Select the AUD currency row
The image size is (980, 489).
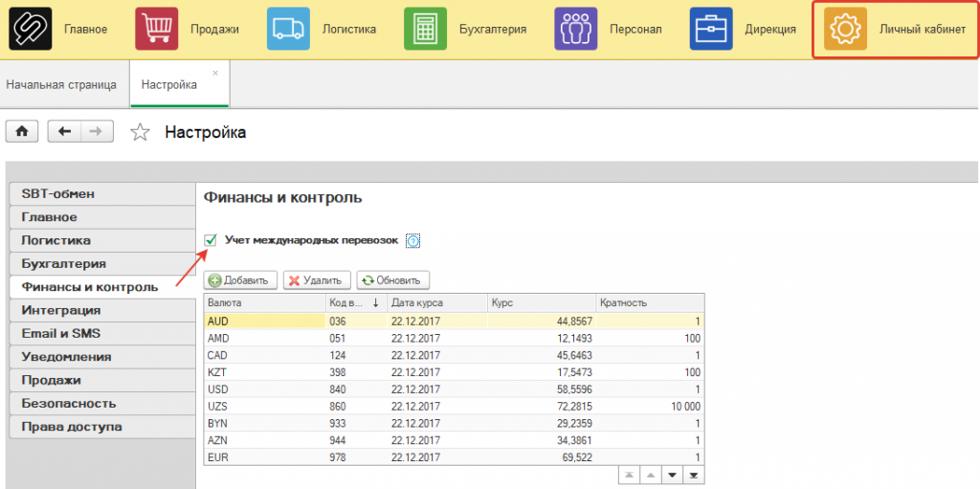(455, 321)
